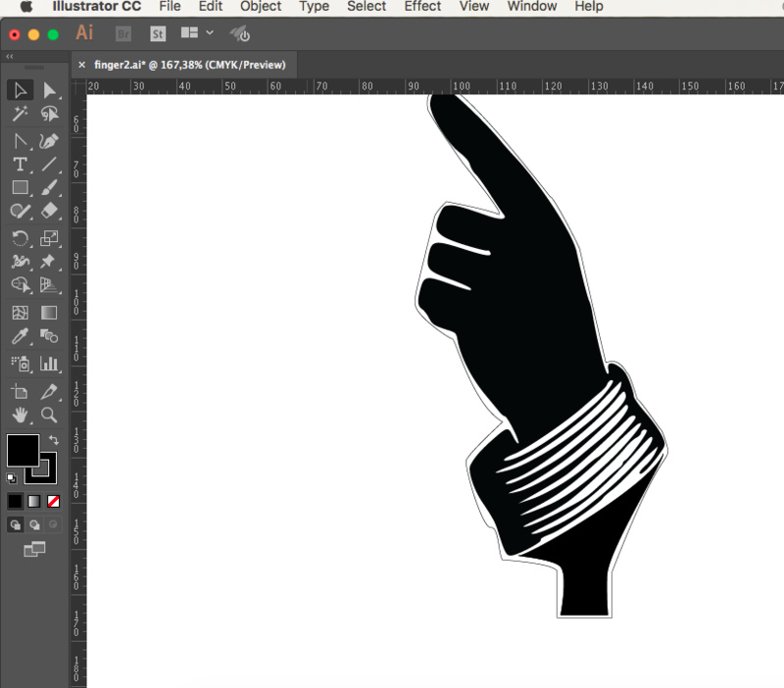Pick the Symbol Sprayer tool
This screenshot has width=784, height=688.
click(20, 364)
